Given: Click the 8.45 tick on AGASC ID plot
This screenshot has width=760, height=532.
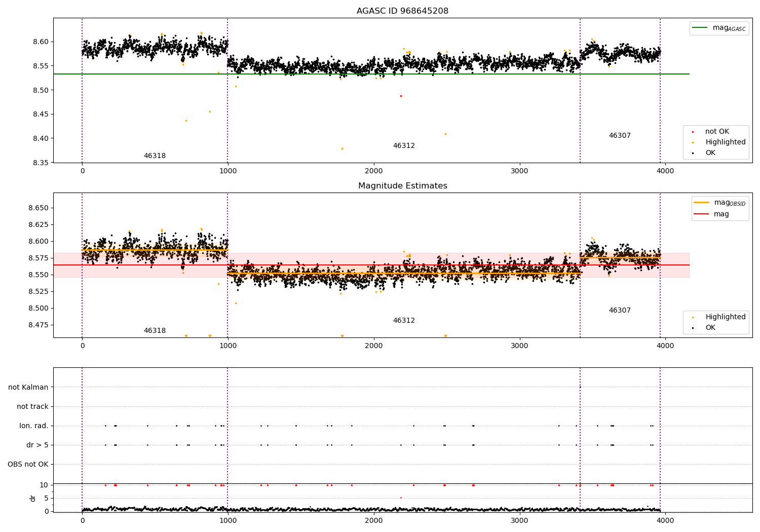Looking at the screenshot, I should (x=40, y=115).
